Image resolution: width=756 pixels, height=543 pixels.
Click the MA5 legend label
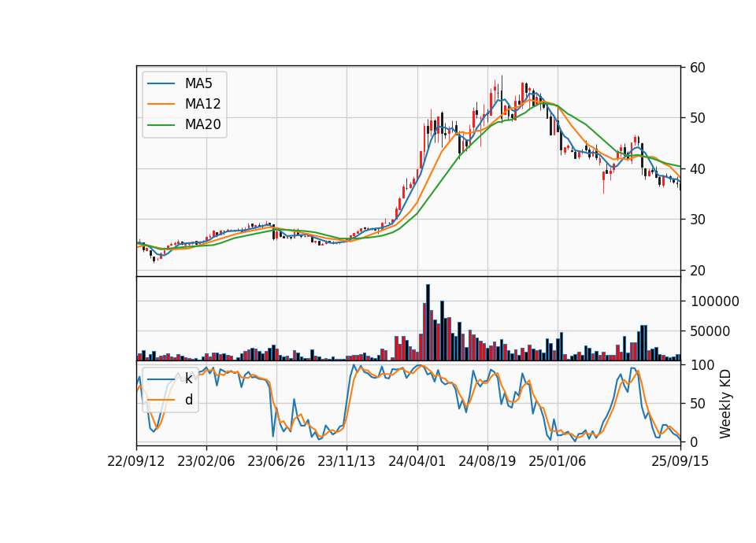(198, 83)
